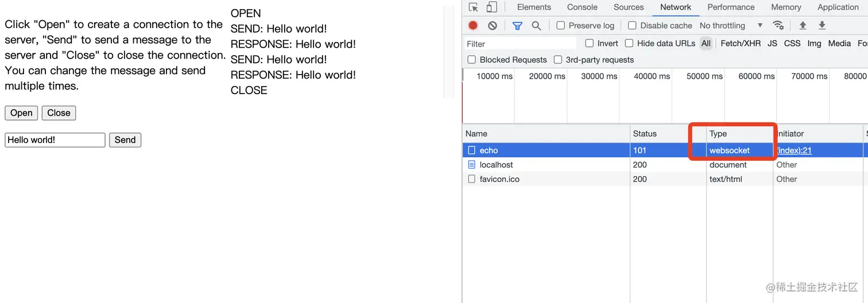Open network conditions wifi icon
The image size is (868, 303).
click(778, 25)
